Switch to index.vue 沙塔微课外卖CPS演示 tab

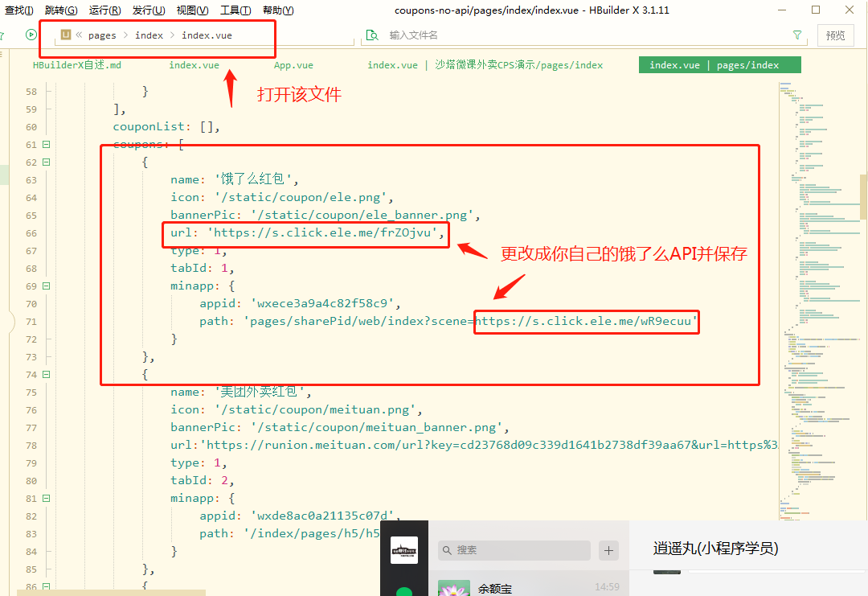pyautogui.click(x=485, y=65)
